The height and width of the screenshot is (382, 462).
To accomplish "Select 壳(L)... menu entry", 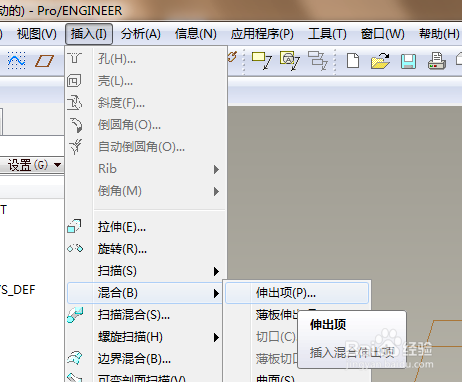I will coord(147,81).
